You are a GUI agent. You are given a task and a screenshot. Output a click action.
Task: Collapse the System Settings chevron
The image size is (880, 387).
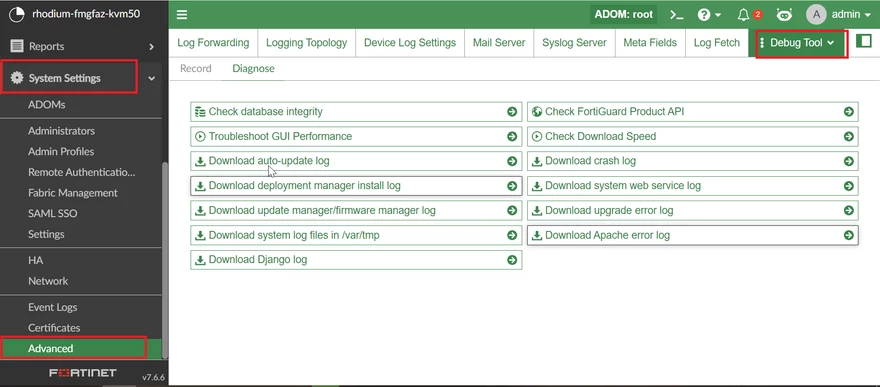151,79
